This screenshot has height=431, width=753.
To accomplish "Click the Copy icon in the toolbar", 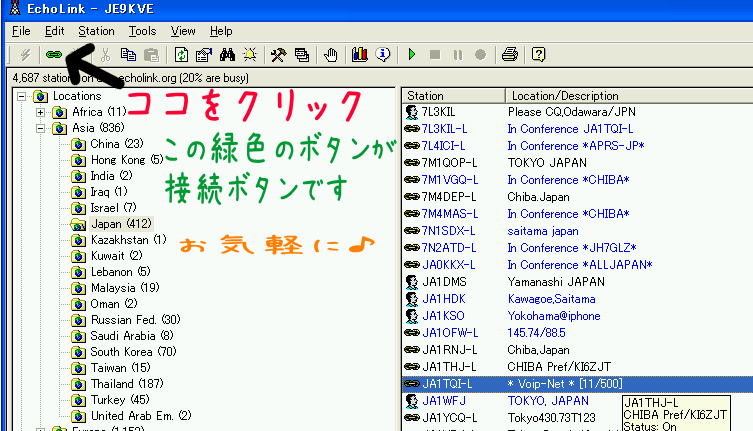I will coord(128,54).
